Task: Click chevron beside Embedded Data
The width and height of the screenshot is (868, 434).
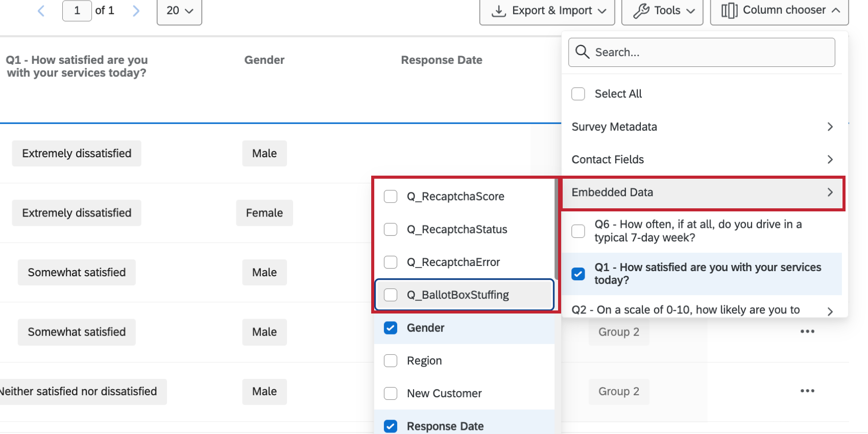Action: [x=830, y=192]
